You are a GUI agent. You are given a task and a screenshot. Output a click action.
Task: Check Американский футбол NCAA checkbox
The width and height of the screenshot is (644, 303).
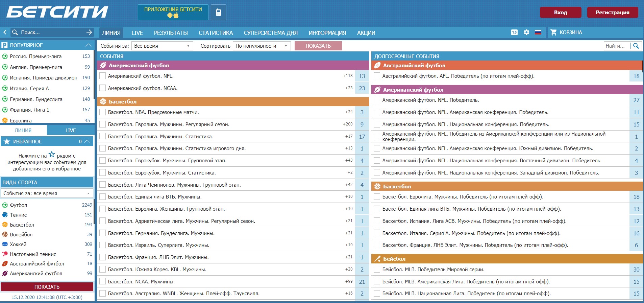103,88
